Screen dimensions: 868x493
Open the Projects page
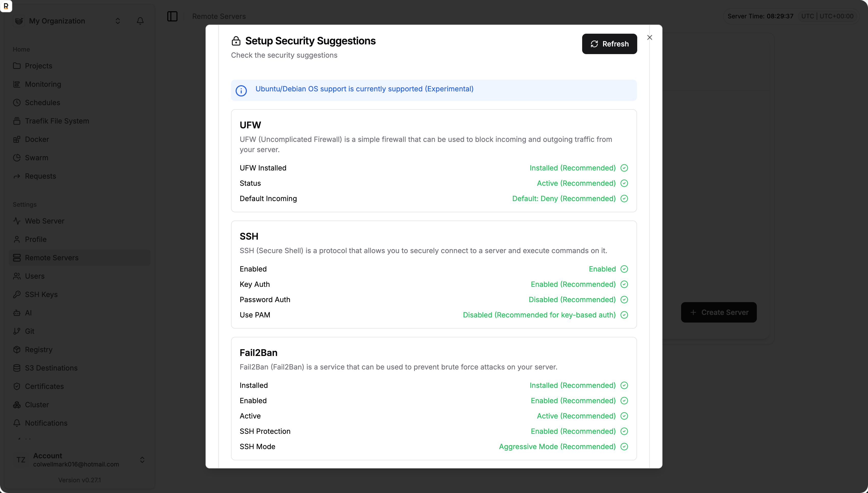point(38,66)
